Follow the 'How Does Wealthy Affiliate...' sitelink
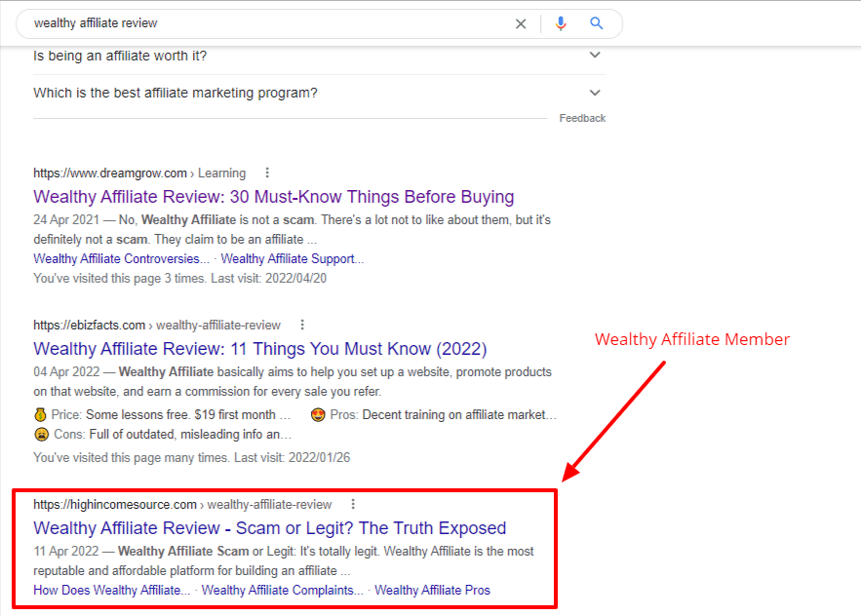This screenshot has width=861, height=616. [111, 591]
